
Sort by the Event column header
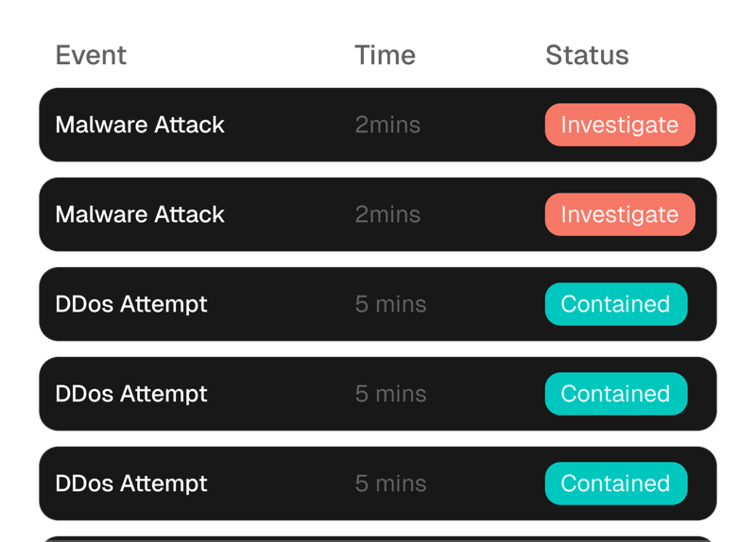(90, 56)
